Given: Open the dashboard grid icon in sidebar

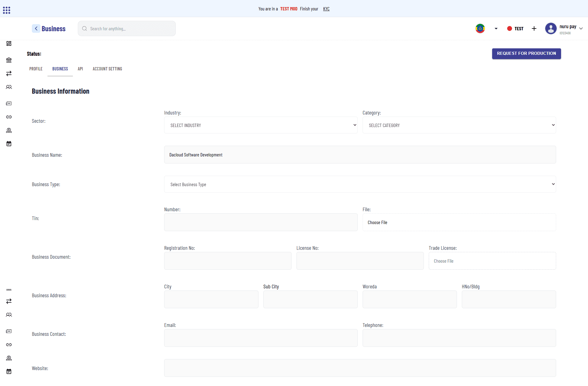Looking at the screenshot, I should pyautogui.click(x=9, y=43).
